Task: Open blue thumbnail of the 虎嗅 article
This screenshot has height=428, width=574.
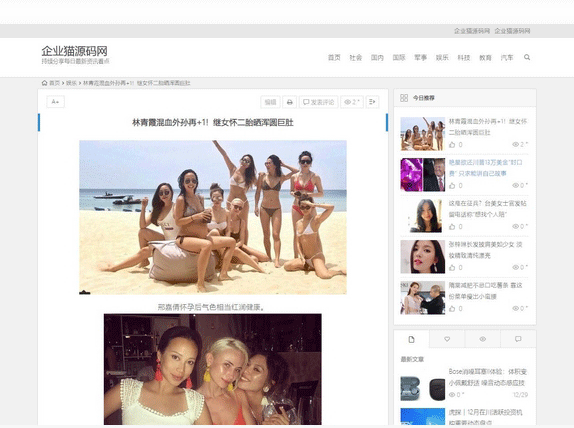Action: coord(422,417)
